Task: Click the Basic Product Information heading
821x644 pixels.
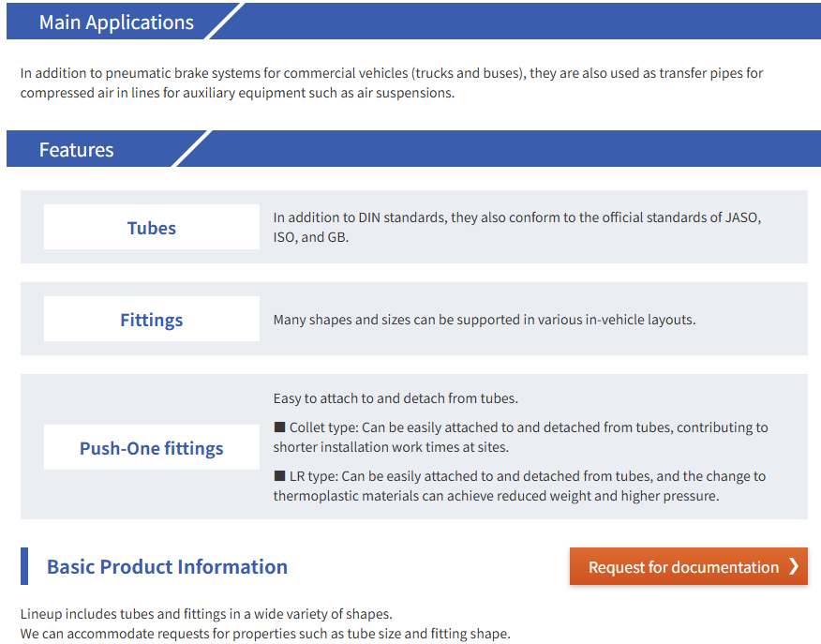Action: [x=167, y=567]
